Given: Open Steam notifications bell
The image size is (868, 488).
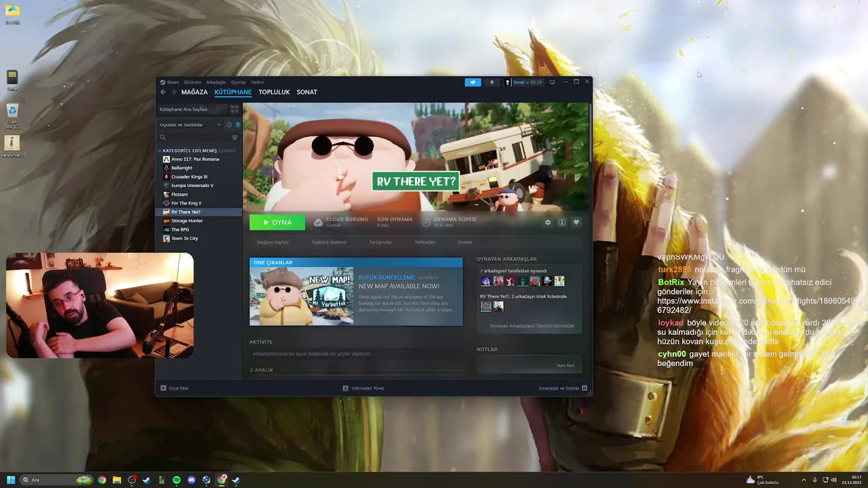Looking at the screenshot, I should click(x=492, y=82).
